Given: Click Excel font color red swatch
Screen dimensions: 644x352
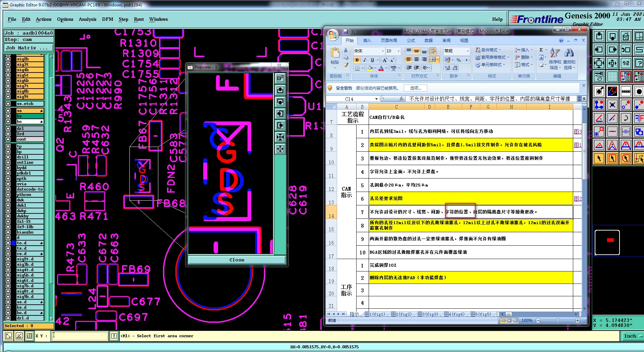Looking at the screenshot, I should tap(381, 68).
